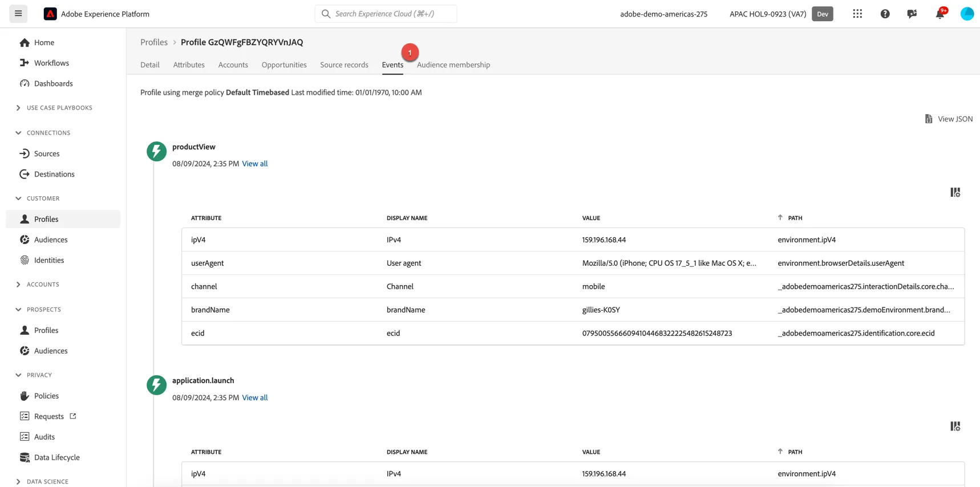The height and width of the screenshot is (487, 980).
Task: Toggle the hamburger navigation menu
Action: pos(18,14)
